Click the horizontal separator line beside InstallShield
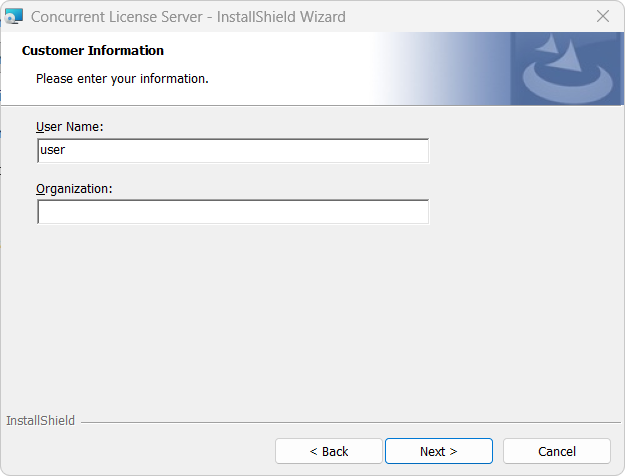The width and height of the screenshot is (625, 476). point(351,422)
